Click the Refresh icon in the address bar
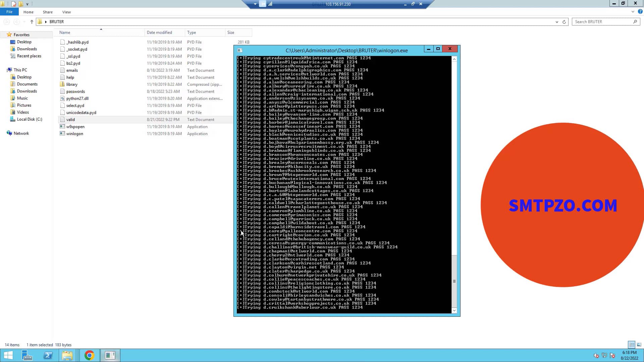The image size is (644, 362). (x=564, y=22)
